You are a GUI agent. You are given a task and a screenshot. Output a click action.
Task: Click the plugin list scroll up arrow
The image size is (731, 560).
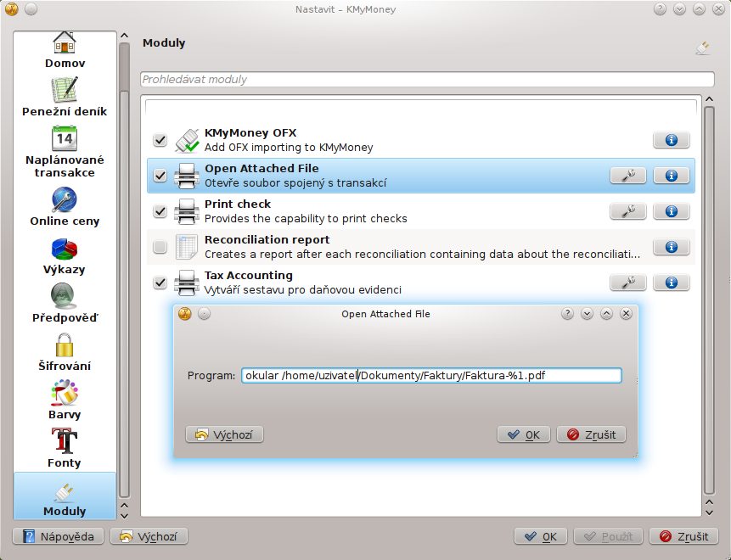(x=709, y=99)
